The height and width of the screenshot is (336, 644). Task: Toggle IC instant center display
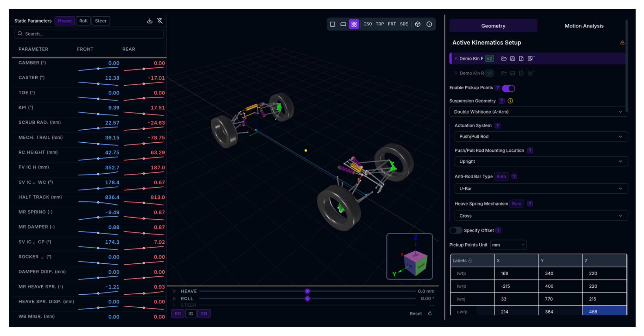(x=190, y=313)
